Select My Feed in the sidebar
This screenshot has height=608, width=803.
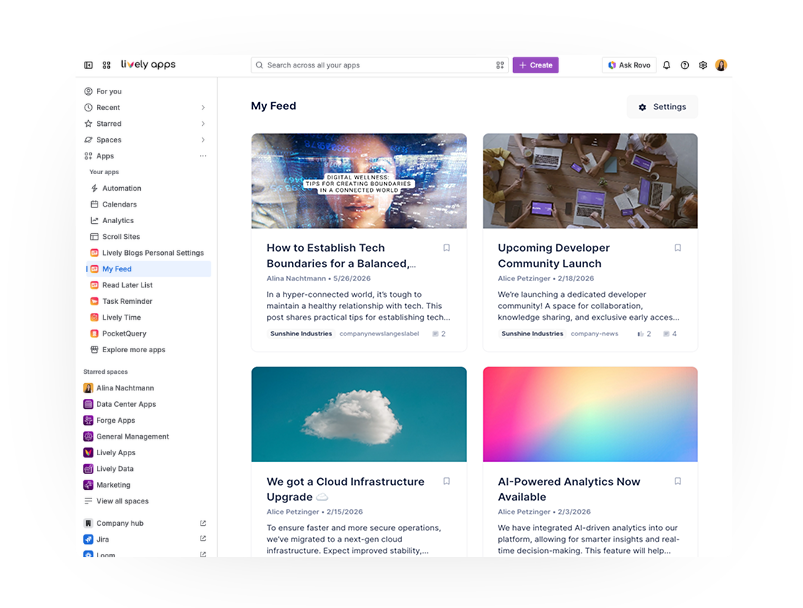150,269
